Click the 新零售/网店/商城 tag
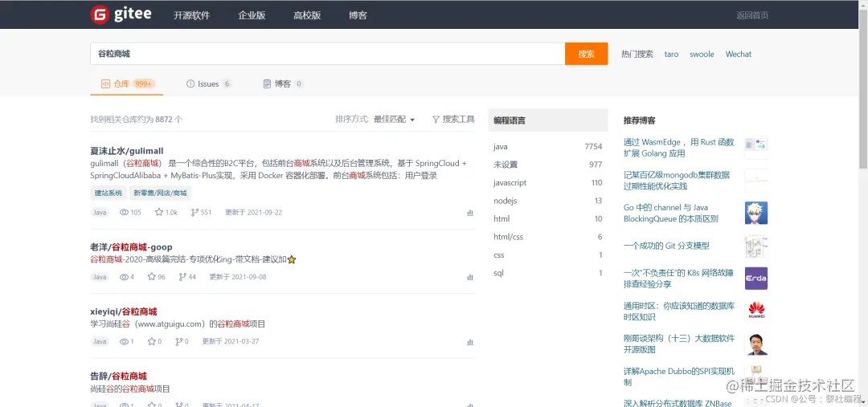Viewport: 868px width, 407px height. point(161,193)
